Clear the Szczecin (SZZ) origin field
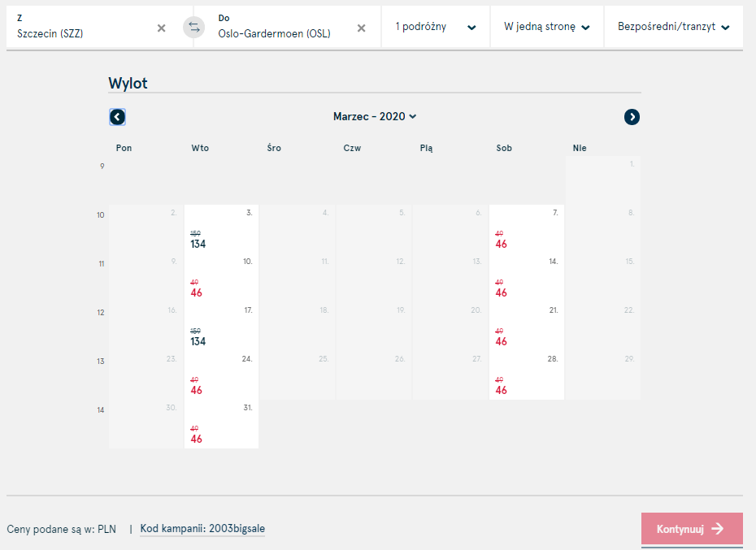 coord(162,28)
